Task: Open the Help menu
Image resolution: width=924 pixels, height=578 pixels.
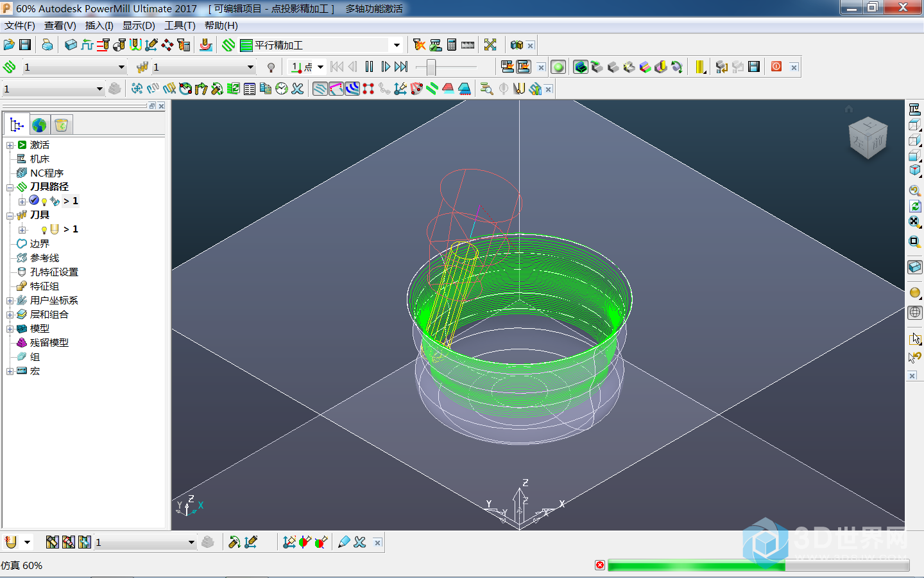Action: click(x=221, y=25)
